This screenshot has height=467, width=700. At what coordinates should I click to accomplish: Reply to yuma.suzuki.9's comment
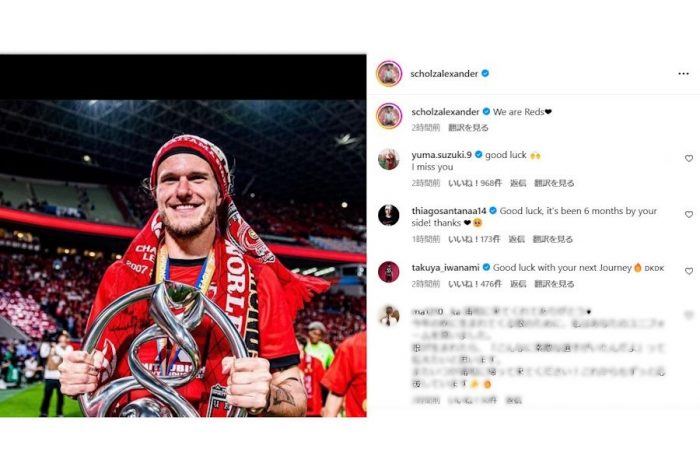tap(518, 183)
